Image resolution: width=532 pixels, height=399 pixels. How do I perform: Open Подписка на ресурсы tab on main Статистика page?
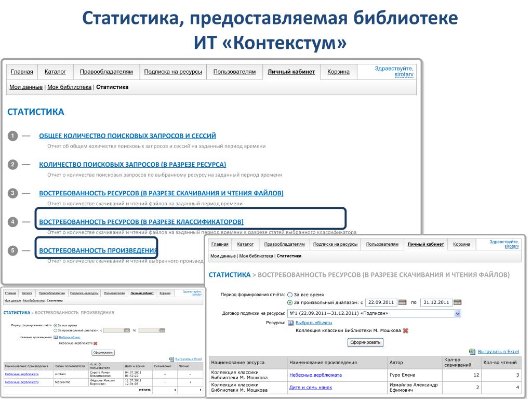click(173, 72)
